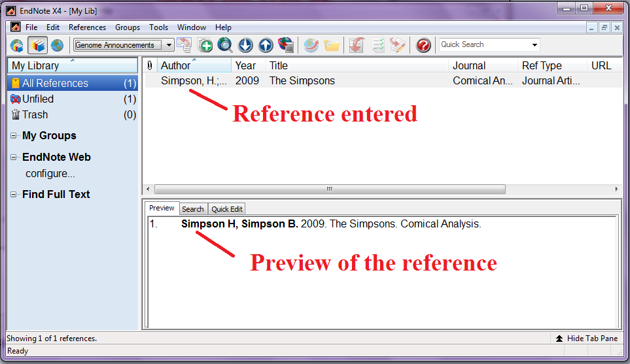Click Return to Word Processor icon
This screenshot has width=630, height=364.
point(397,45)
